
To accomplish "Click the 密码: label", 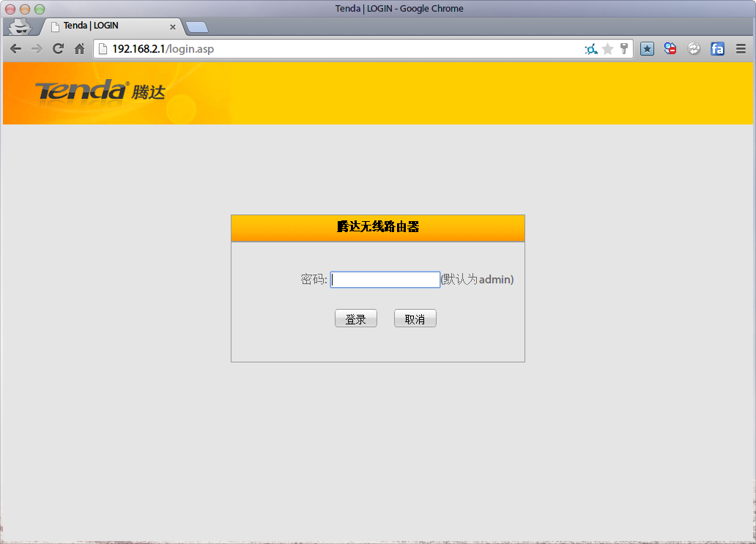I will tap(314, 280).
